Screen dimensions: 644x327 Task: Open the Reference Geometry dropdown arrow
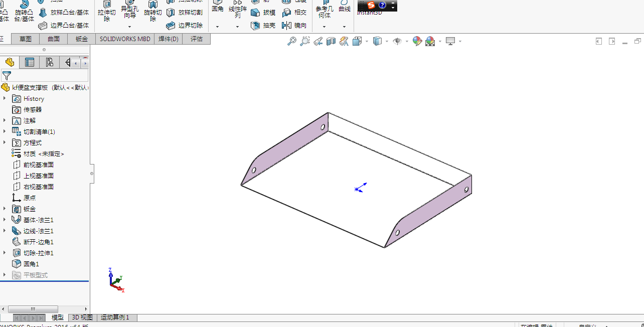click(x=324, y=27)
